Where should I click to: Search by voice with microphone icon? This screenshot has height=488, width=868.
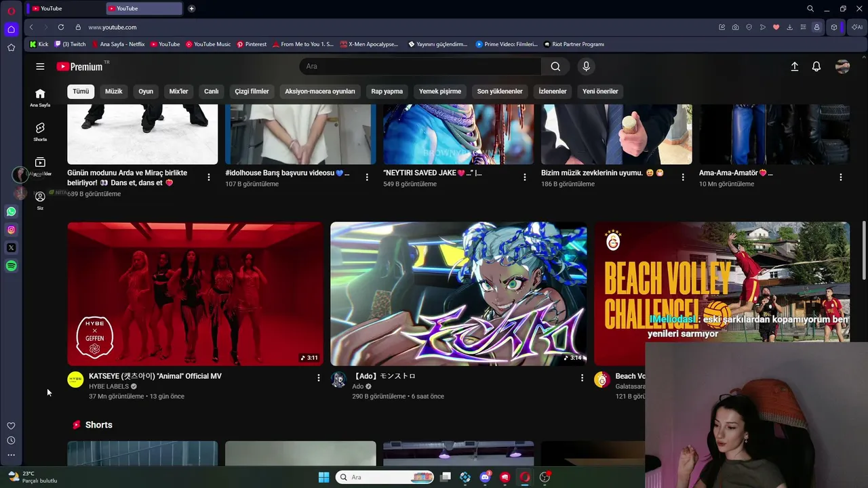point(587,66)
